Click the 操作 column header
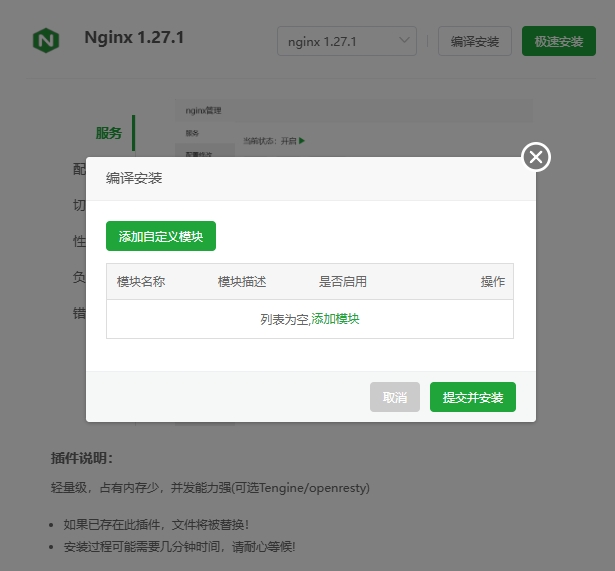The width and height of the screenshot is (615, 571). tap(493, 282)
